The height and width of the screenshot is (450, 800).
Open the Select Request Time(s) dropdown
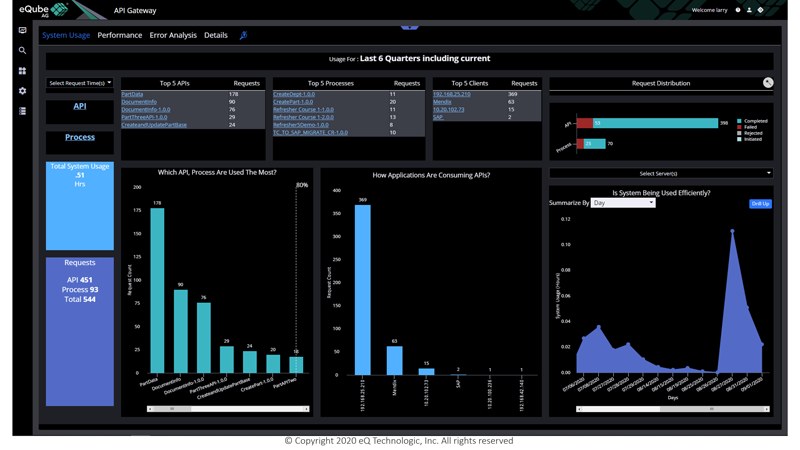click(x=80, y=83)
